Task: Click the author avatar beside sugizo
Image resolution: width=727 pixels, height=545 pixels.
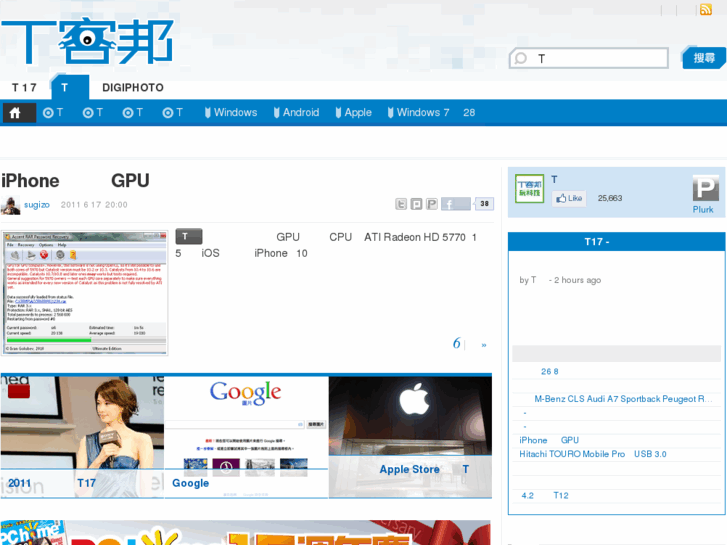Action: pos(10,205)
